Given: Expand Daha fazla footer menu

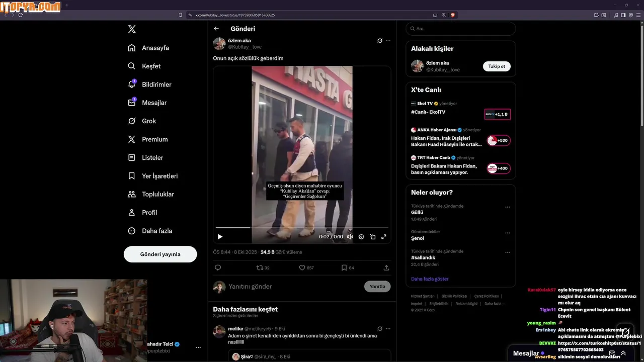Looking at the screenshot, I should (495, 304).
